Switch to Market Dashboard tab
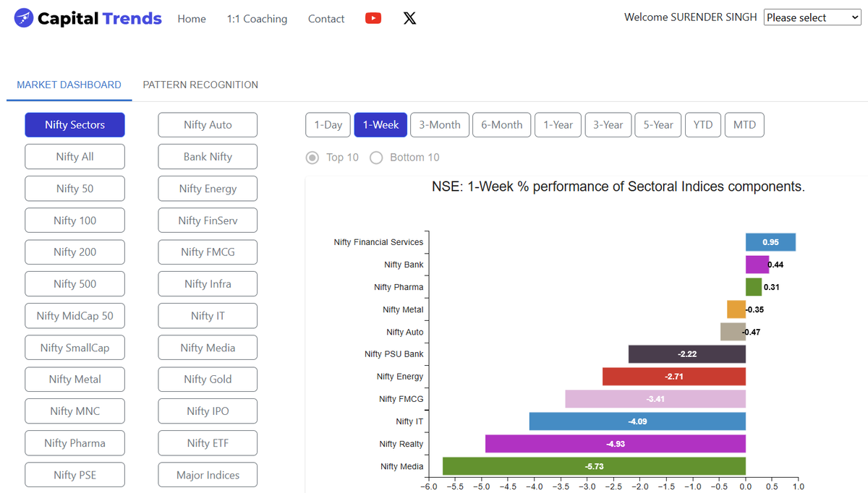The image size is (868, 493). (x=69, y=85)
